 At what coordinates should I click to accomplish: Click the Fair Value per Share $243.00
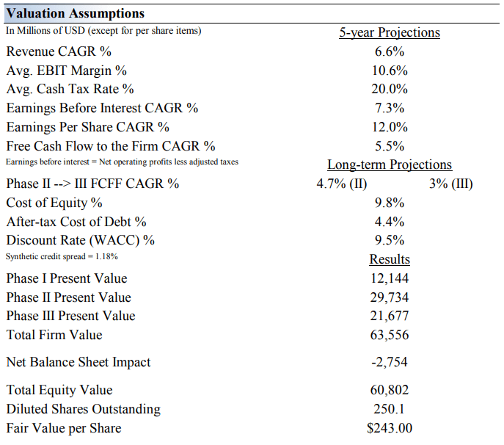point(389,428)
